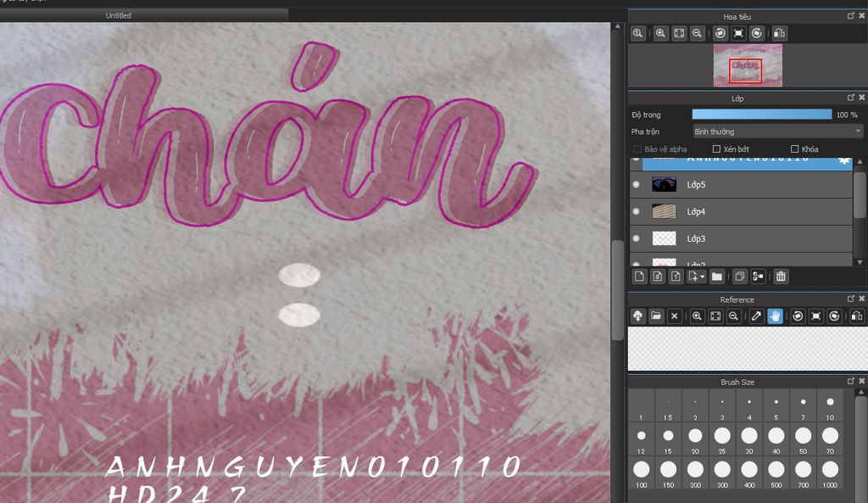868x503 pixels.
Task: Float the Lớp panel
Action: pos(851,98)
